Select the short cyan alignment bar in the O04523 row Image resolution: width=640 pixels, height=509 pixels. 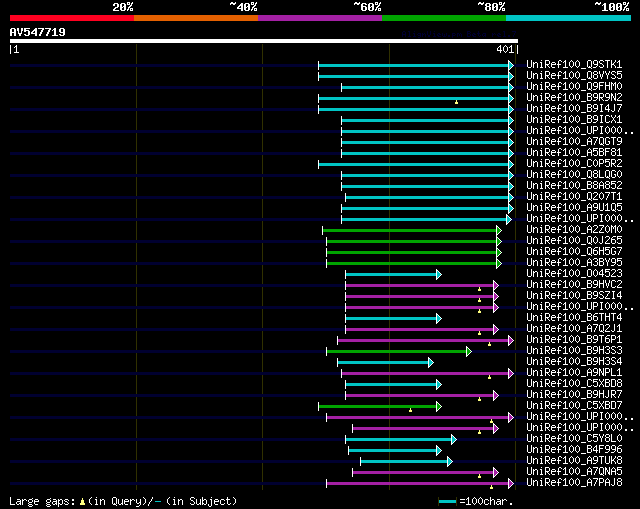click(x=391, y=275)
